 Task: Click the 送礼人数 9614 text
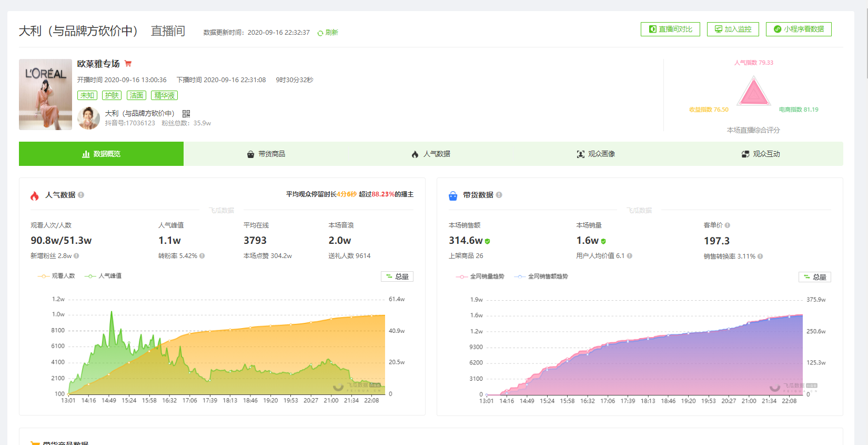[x=349, y=256]
